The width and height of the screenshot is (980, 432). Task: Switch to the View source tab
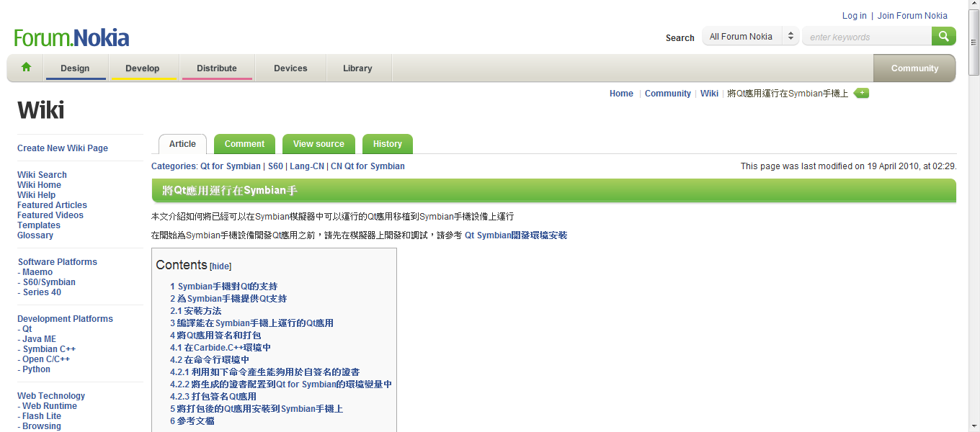pos(318,144)
